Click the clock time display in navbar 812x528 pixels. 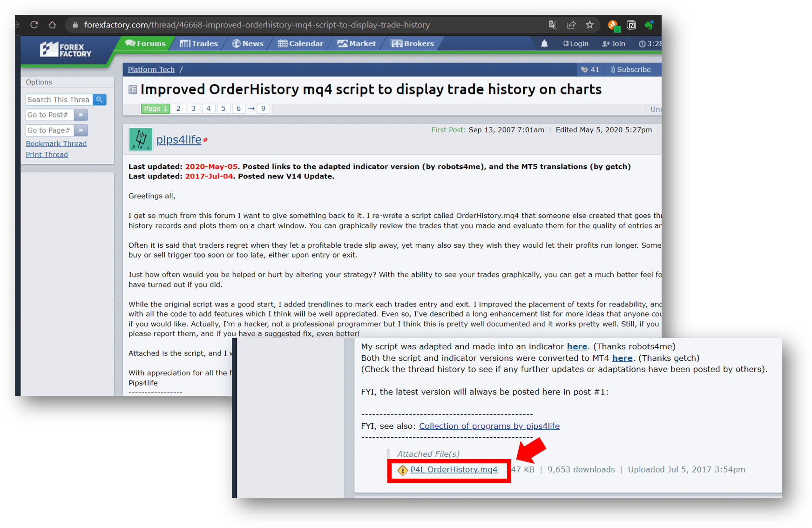[650, 44]
